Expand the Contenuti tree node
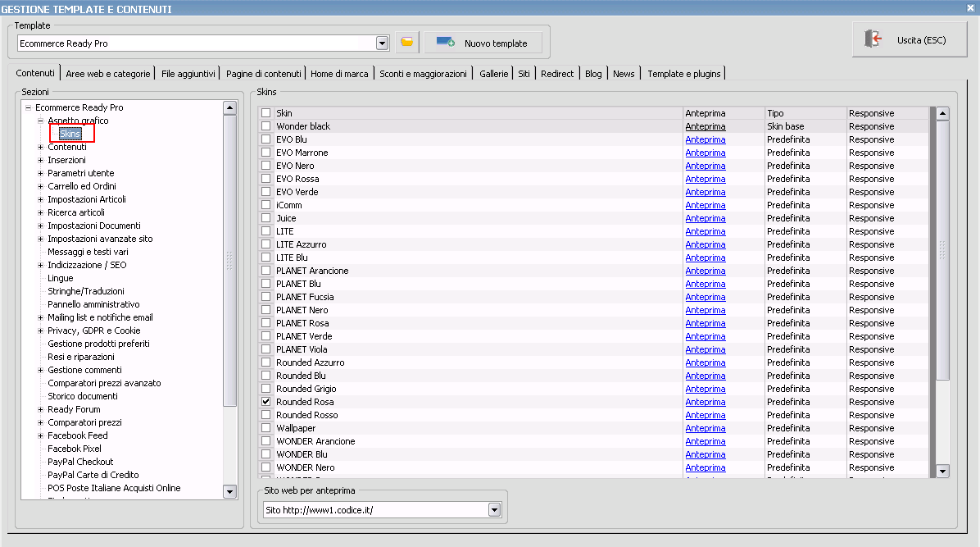The width and height of the screenshot is (980, 547). tap(41, 147)
